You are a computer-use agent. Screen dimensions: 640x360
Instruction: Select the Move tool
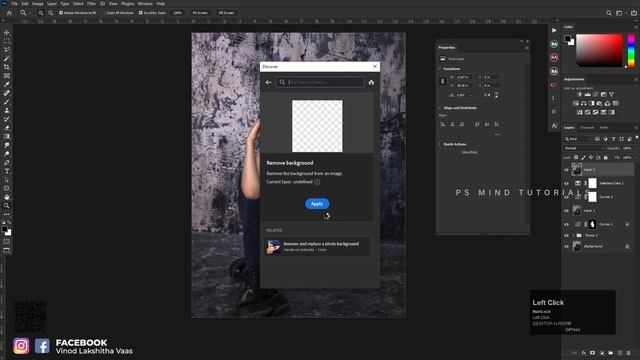(7, 32)
